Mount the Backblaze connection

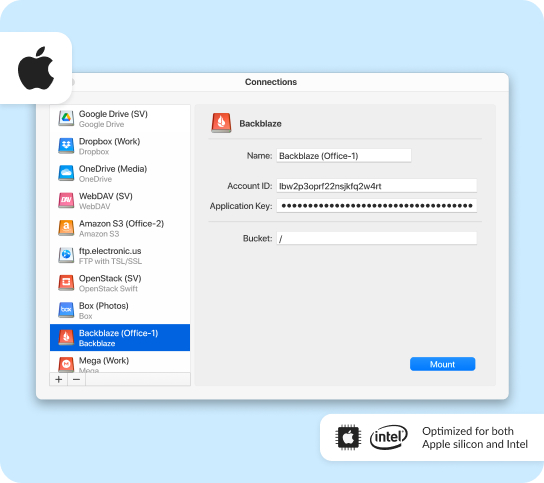click(442, 364)
